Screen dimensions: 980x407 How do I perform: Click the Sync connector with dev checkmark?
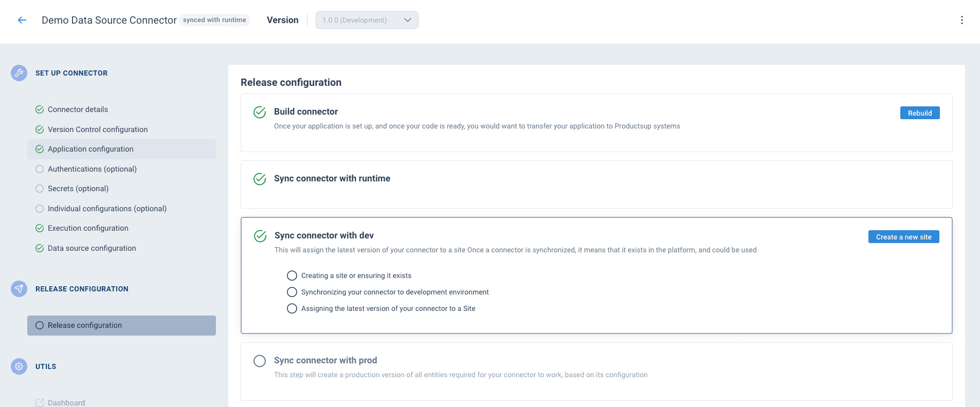point(260,236)
